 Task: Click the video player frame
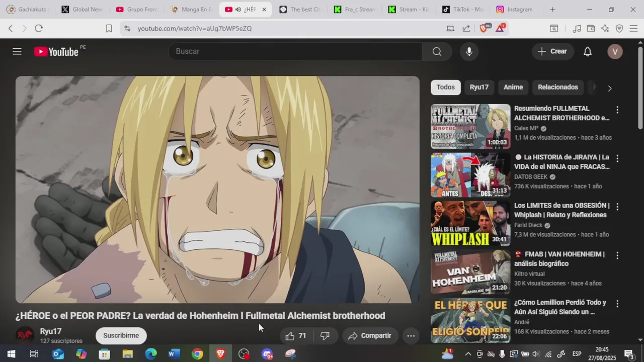[217, 190]
